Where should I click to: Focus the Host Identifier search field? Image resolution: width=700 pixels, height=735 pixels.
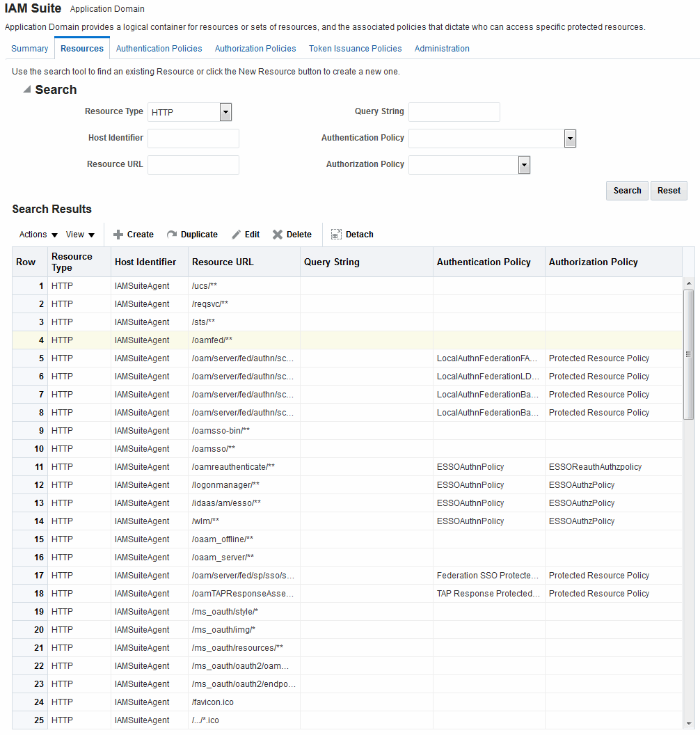point(193,139)
